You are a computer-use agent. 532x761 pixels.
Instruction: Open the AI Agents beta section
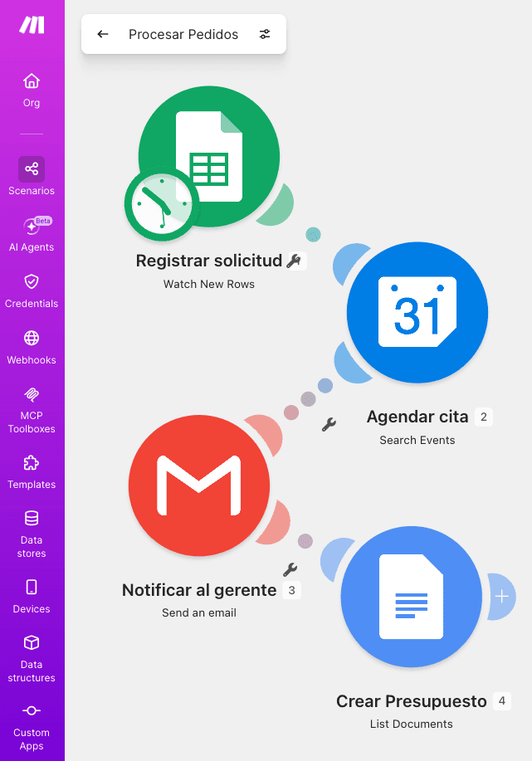point(32,234)
